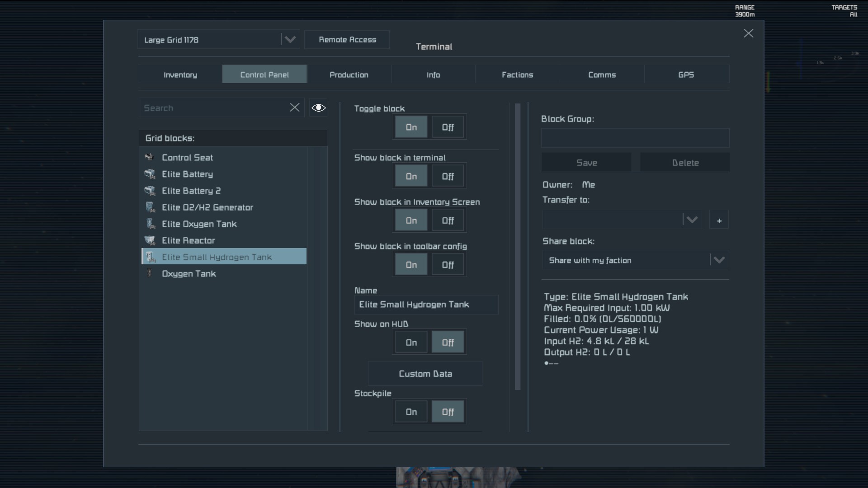Turn Toggle block Off
The width and height of the screenshot is (868, 488).
[448, 127]
